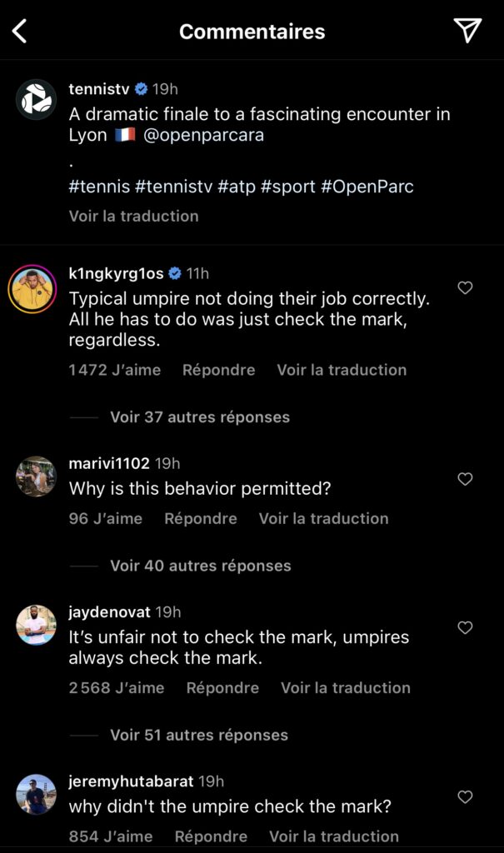Tap the back arrow icon

[x=20, y=32]
